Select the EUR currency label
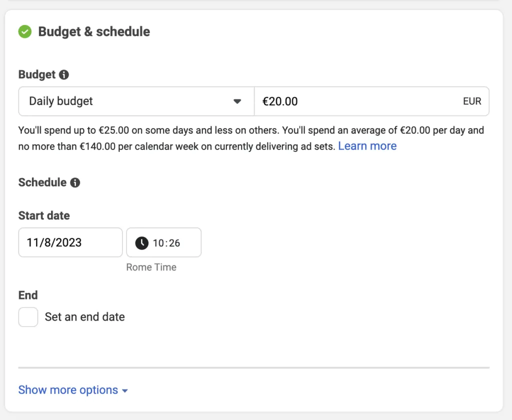512x420 pixels. click(x=472, y=101)
